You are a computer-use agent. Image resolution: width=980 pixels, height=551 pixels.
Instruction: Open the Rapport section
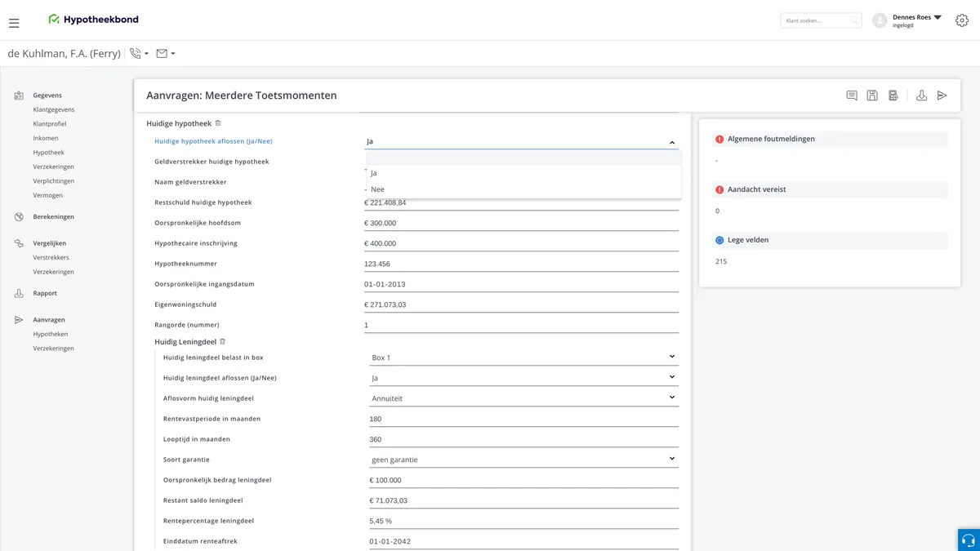45,293
